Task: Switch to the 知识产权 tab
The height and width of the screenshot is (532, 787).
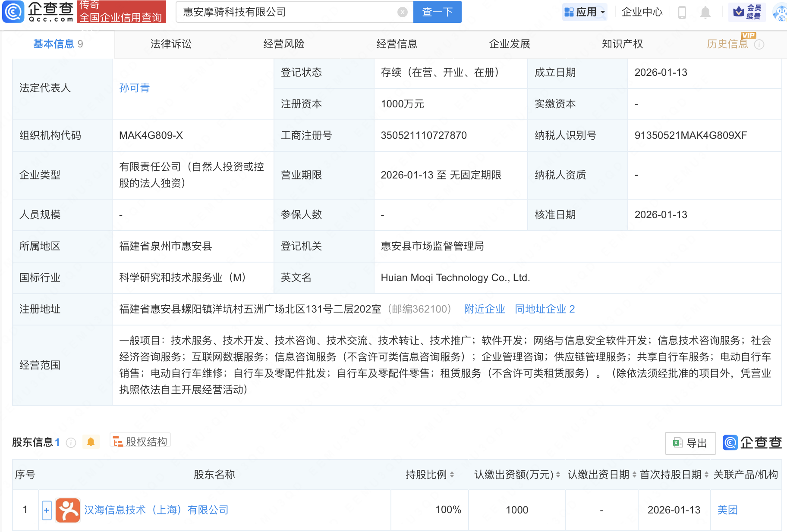Action: 622,44
